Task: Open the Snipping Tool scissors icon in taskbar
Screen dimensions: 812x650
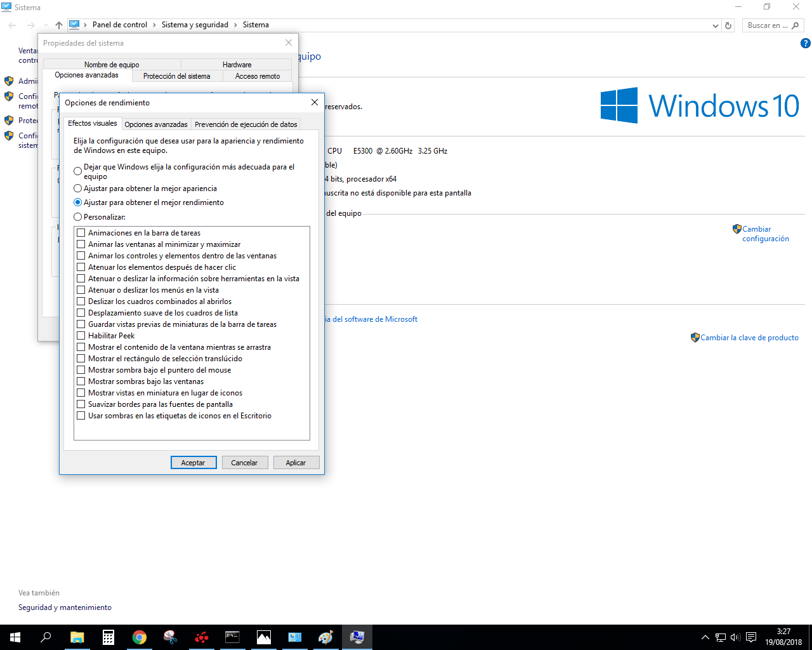Action: 170,637
